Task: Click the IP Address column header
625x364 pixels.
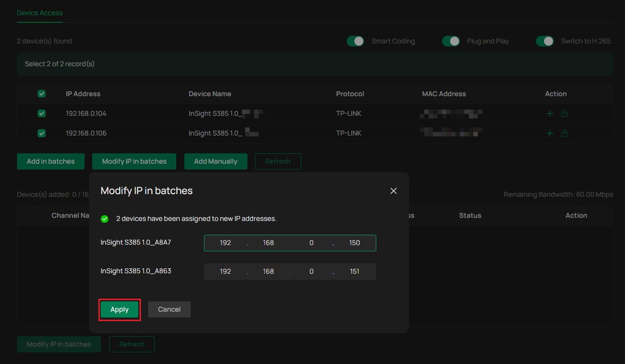Action: [83, 94]
